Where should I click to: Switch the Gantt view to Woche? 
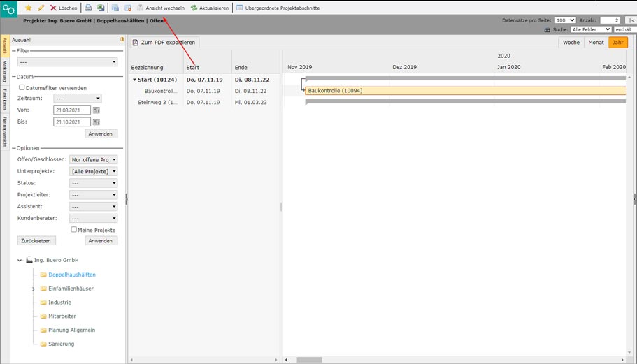571,42
